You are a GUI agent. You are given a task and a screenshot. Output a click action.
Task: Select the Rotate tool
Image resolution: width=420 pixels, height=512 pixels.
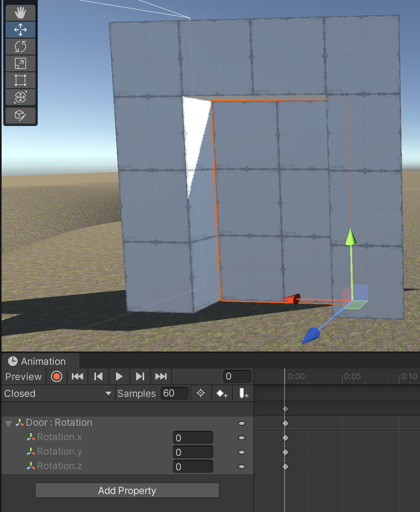[x=20, y=47]
